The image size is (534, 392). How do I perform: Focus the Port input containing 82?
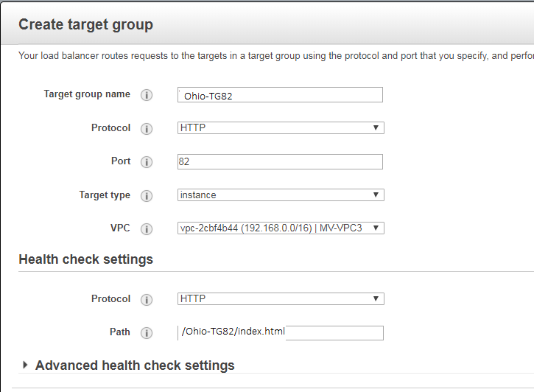point(281,162)
